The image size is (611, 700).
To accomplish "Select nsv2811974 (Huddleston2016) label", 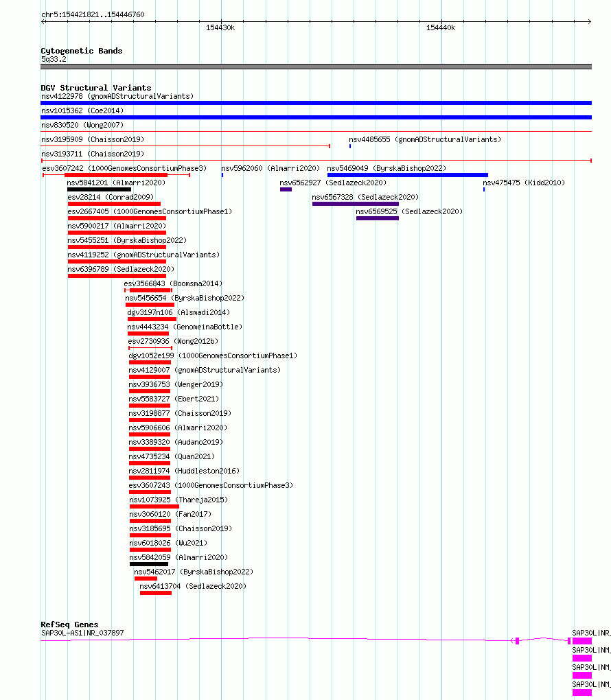I will point(184,471).
